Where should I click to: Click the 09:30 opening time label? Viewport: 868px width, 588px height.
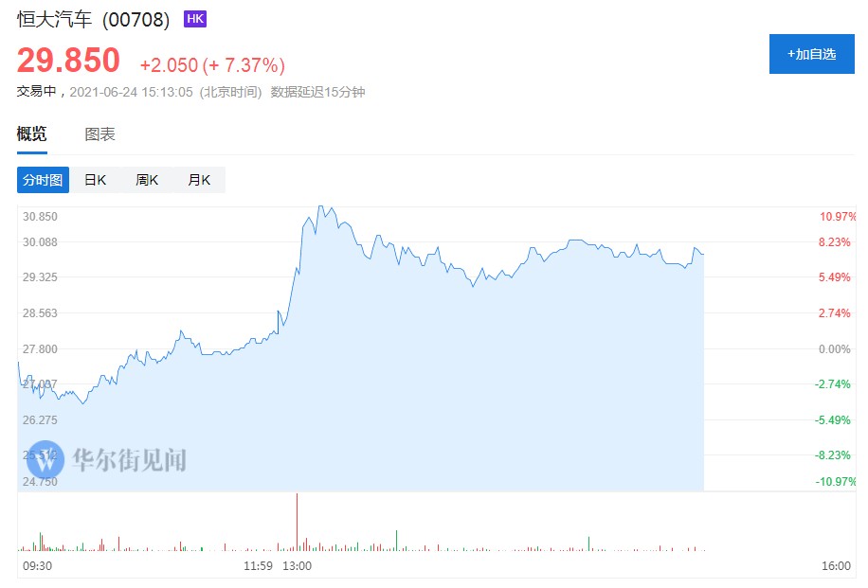37,566
